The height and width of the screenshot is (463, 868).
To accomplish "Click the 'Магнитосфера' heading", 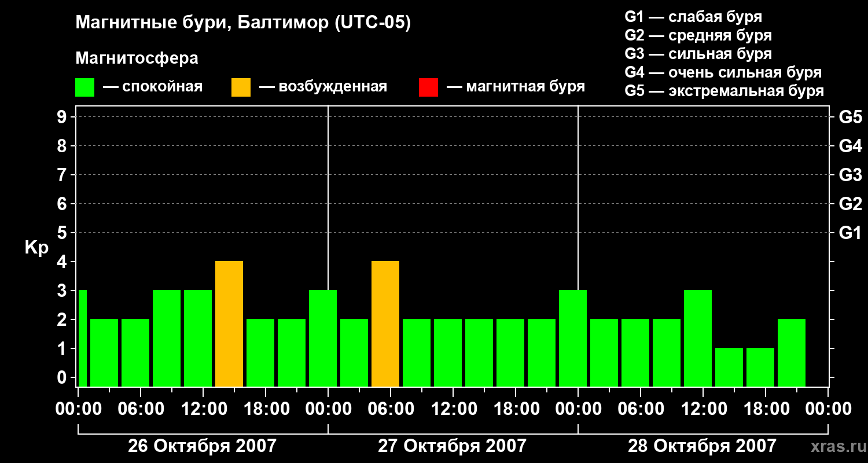I will point(137,58).
